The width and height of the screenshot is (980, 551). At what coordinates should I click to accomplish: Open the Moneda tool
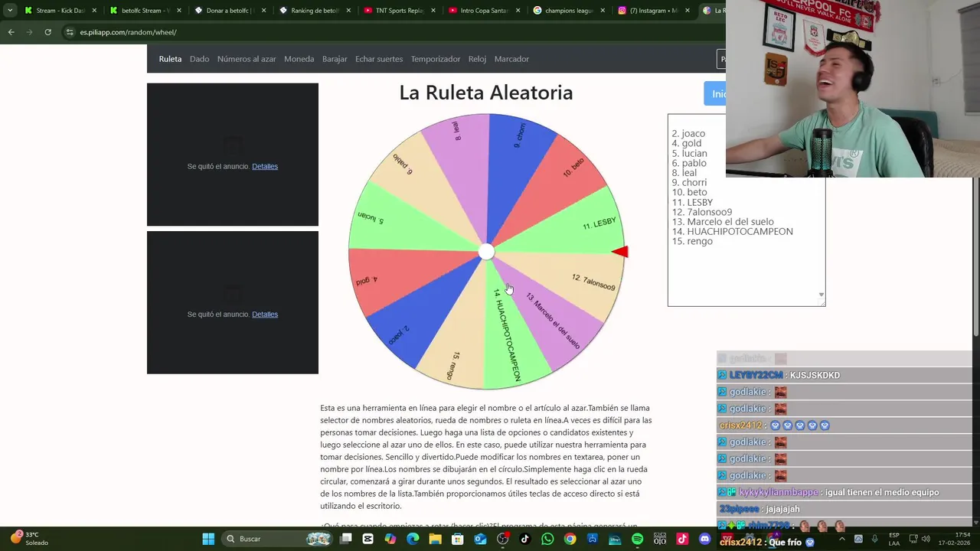point(299,59)
